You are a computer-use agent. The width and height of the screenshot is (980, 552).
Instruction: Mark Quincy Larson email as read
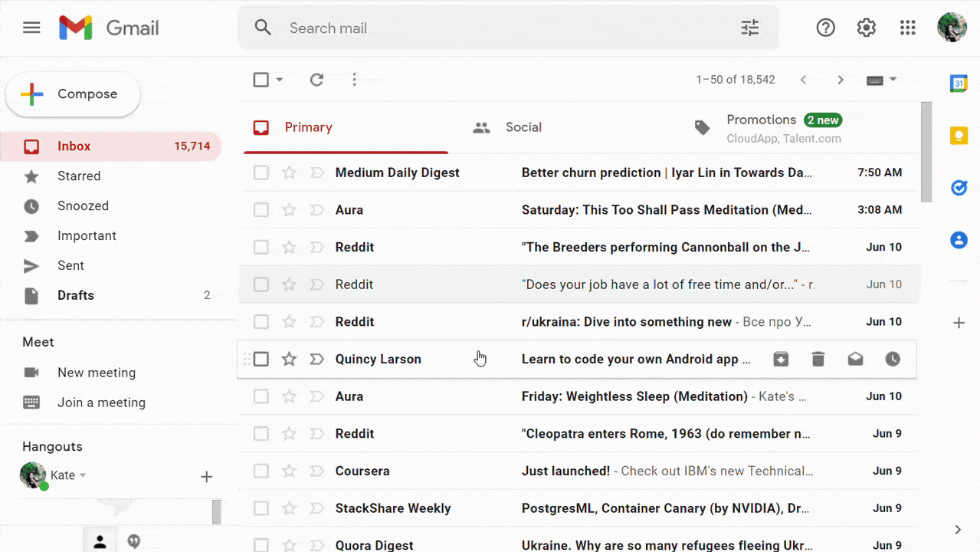[x=855, y=359]
